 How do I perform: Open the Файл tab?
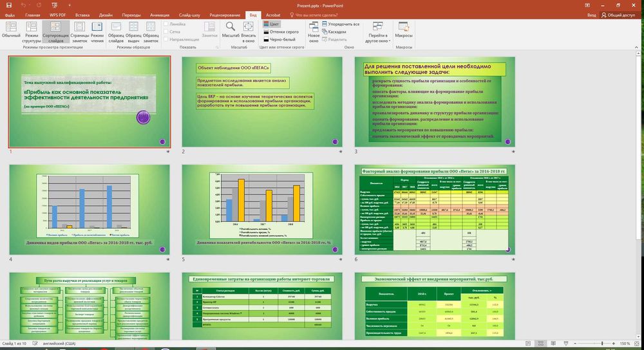10,15
